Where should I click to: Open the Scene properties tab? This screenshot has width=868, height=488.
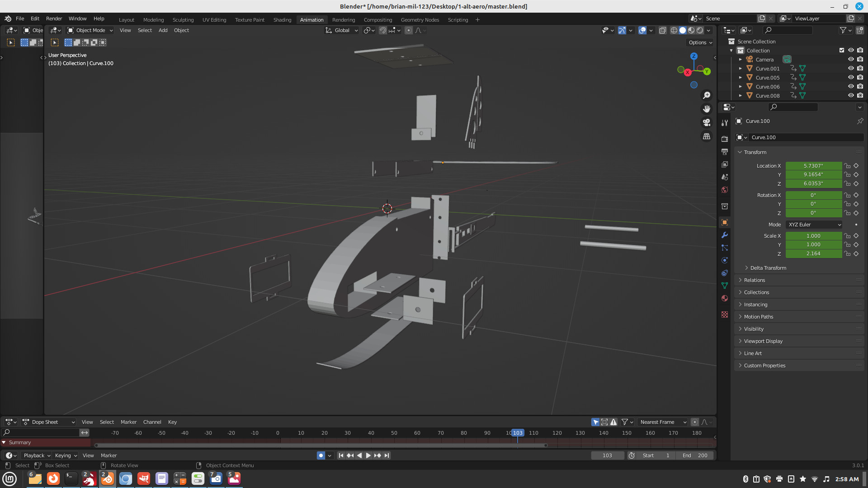click(725, 177)
